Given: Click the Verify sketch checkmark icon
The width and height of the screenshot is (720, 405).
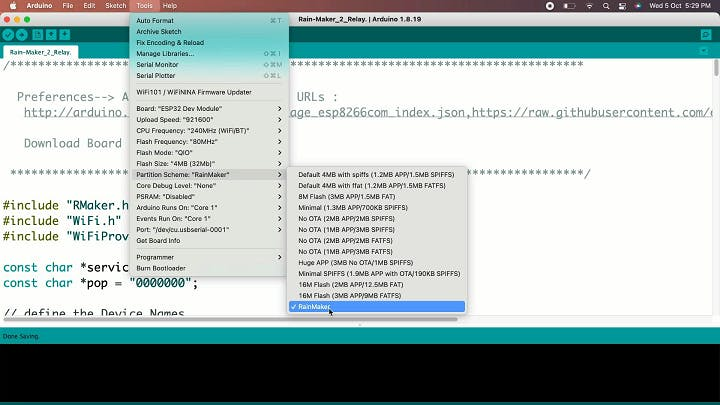Looking at the screenshot, I should pos(8,35).
